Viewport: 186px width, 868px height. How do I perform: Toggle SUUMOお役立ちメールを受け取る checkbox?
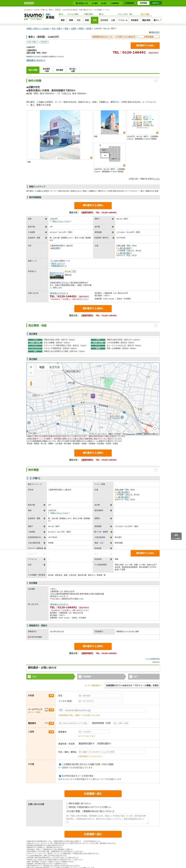point(60,776)
